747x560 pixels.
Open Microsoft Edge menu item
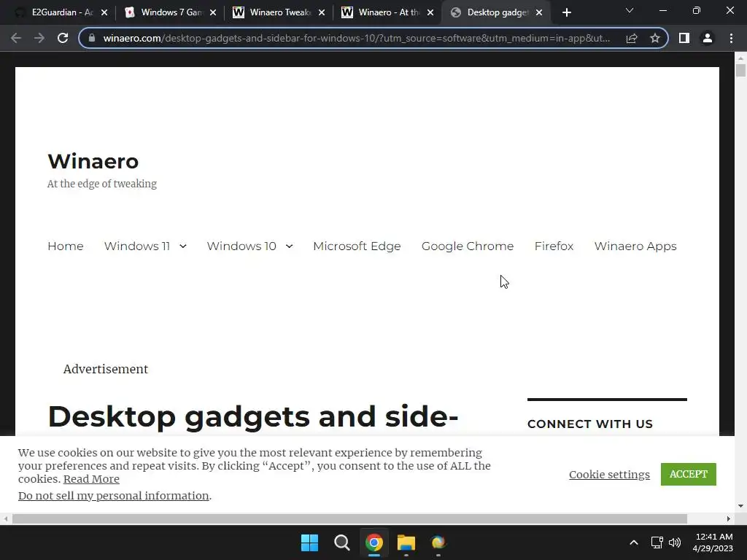pos(357,246)
